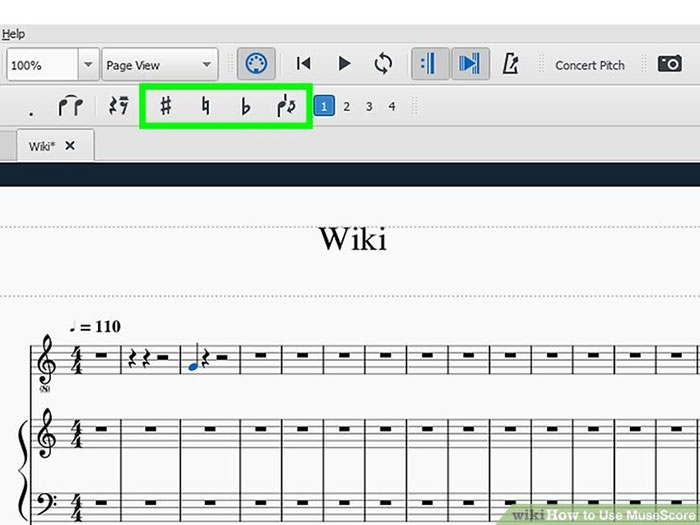Toggle MIDI input button
700x525 pixels.
(256, 64)
